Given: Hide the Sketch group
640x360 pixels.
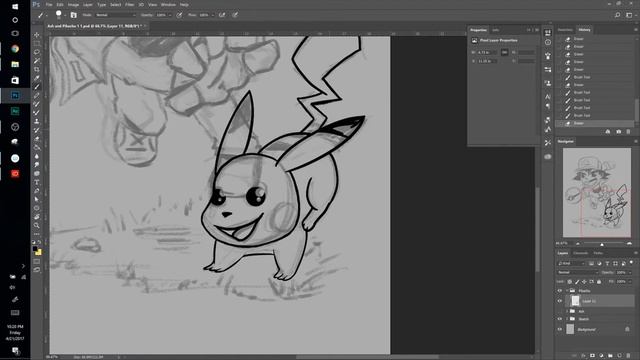Looking at the screenshot, I should coord(560,319).
